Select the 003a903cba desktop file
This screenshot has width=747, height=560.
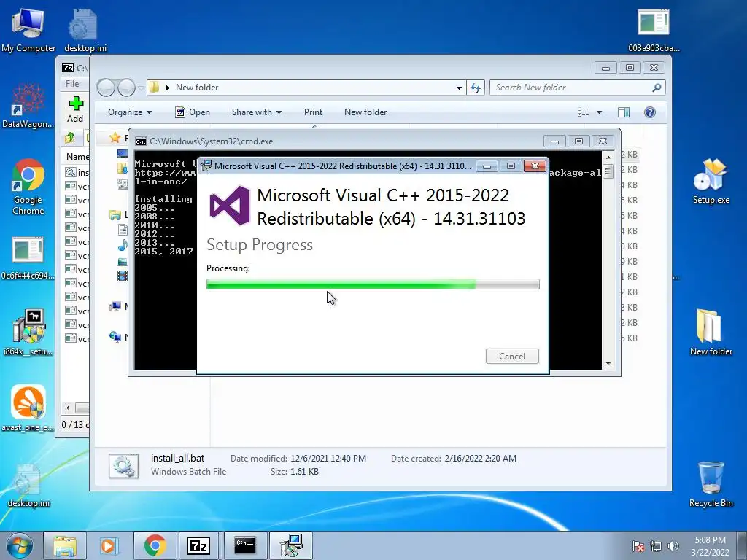[x=654, y=31]
